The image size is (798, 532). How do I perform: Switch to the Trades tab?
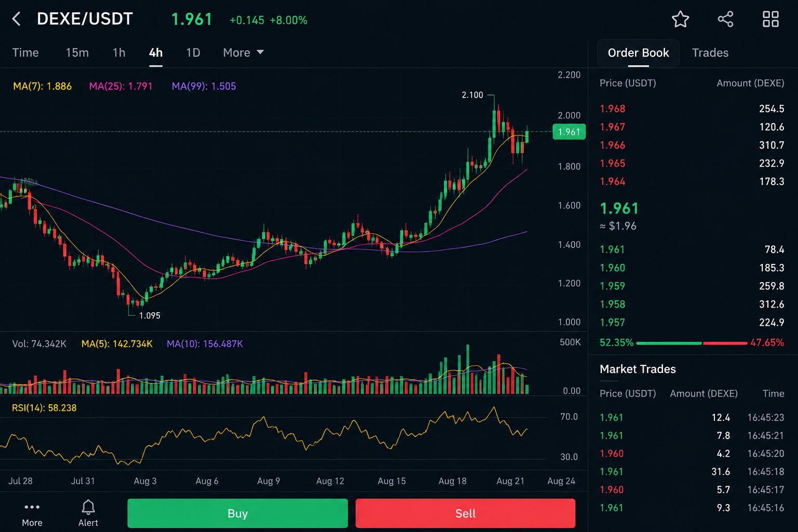point(710,52)
